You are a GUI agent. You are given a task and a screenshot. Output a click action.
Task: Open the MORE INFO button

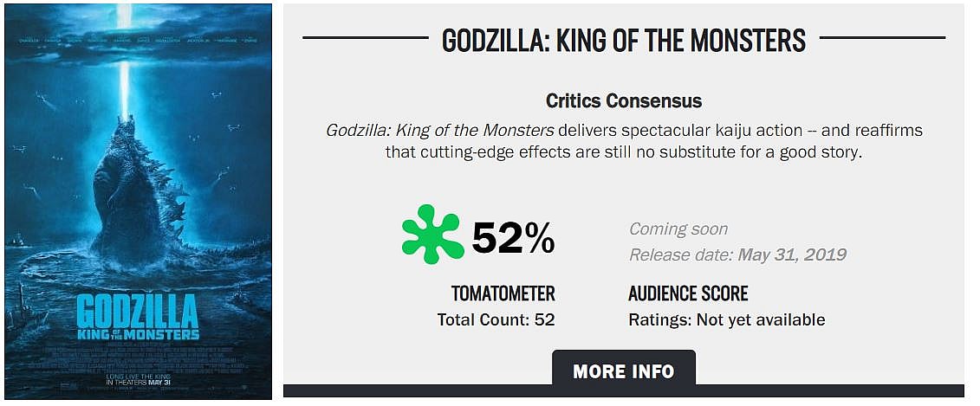pyautogui.click(x=623, y=371)
